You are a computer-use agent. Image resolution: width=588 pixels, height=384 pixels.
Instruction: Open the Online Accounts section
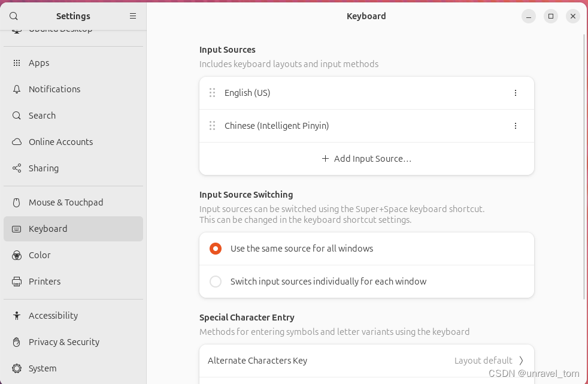(x=60, y=142)
